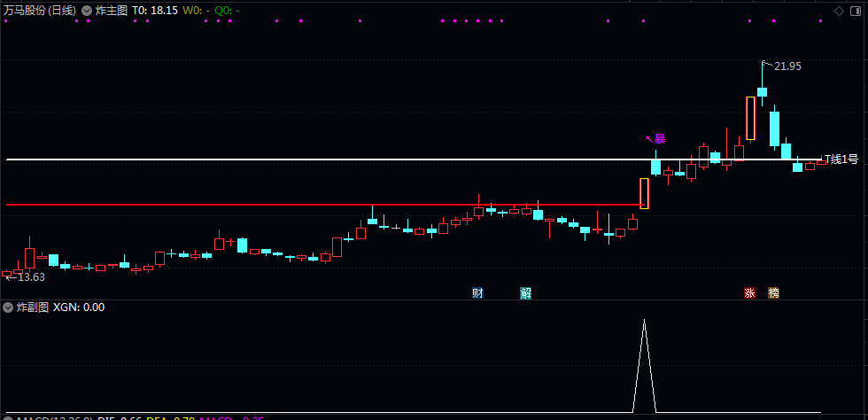Open the 炸副图 indicator dropdown arrow

(8, 307)
